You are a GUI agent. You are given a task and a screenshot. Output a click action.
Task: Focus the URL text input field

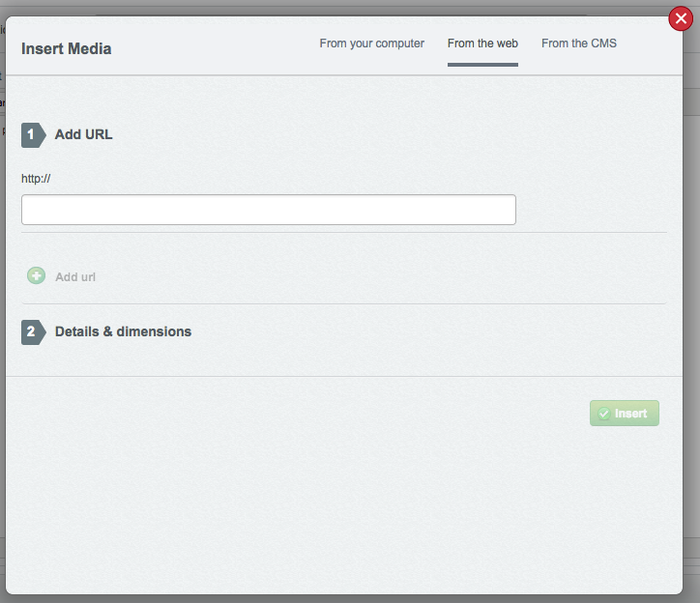(x=268, y=210)
